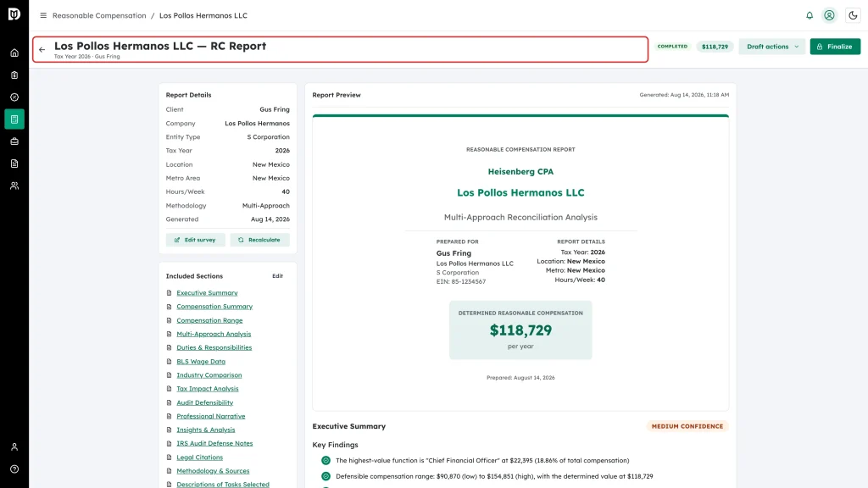Click the 'Prepared: August 14, 2026' text

[x=520, y=378]
